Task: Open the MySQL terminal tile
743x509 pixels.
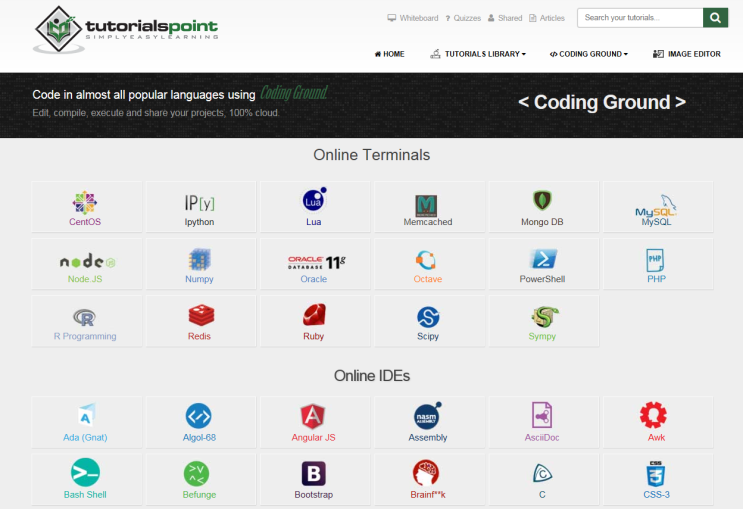Action: tap(656, 207)
